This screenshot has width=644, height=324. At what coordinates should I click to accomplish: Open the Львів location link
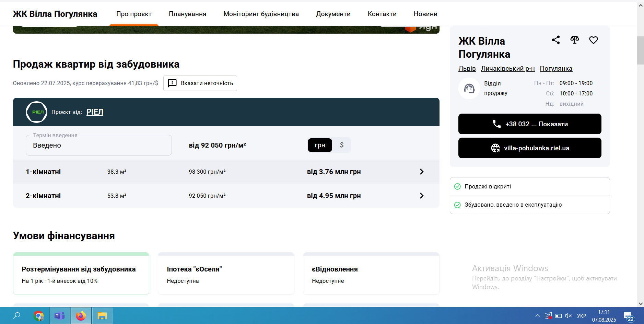coord(467,68)
